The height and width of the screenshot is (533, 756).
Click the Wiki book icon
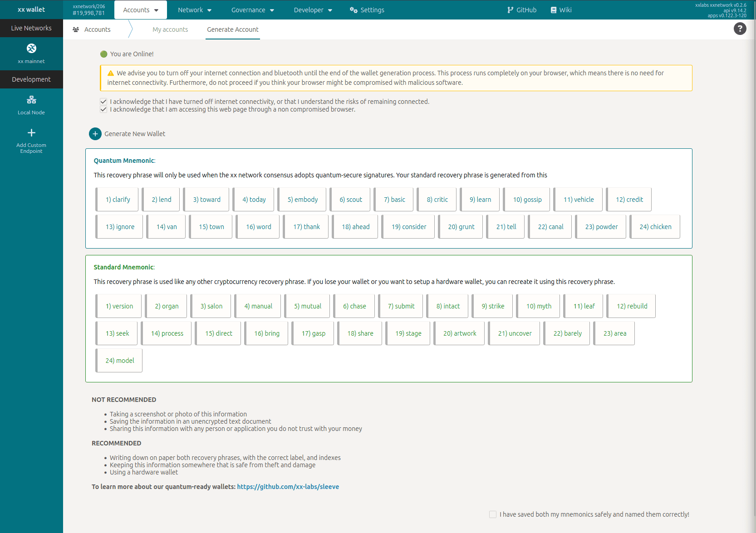tap(554, 10)
